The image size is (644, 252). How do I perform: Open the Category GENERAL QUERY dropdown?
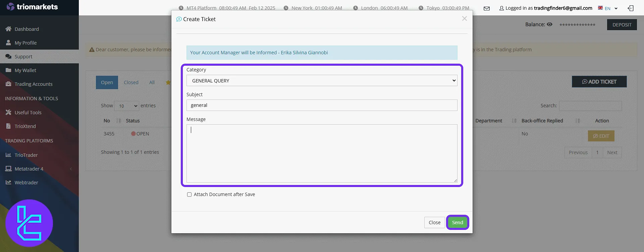322,80
